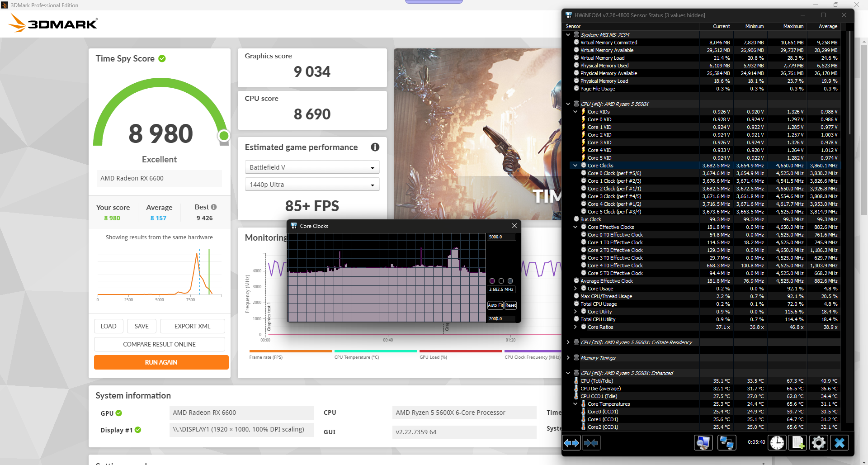Click the Frame rate (FPS) monitoring legend

coord(266,357)
